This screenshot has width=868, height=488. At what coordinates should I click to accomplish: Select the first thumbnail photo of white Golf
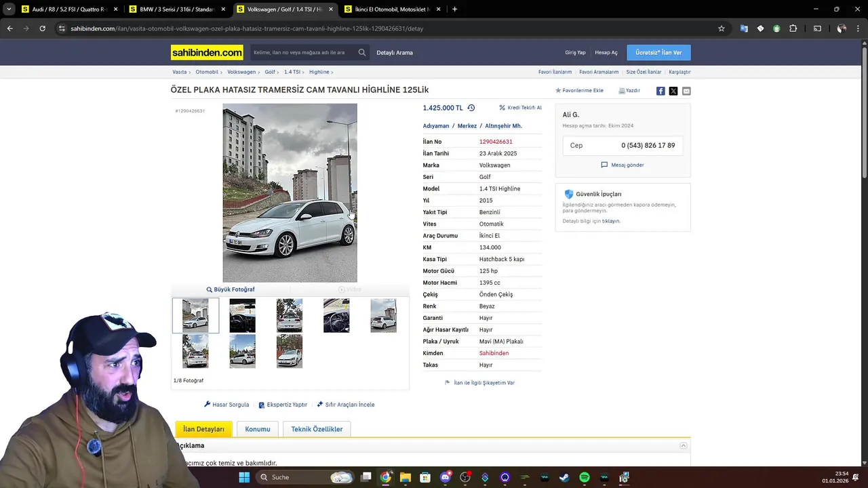coord(195,316)
